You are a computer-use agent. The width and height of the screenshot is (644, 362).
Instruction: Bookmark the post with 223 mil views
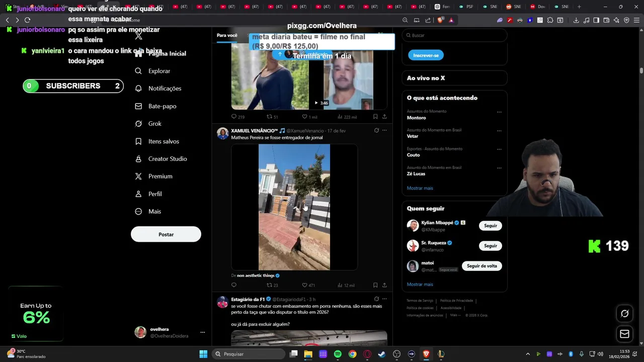(375, 117)
